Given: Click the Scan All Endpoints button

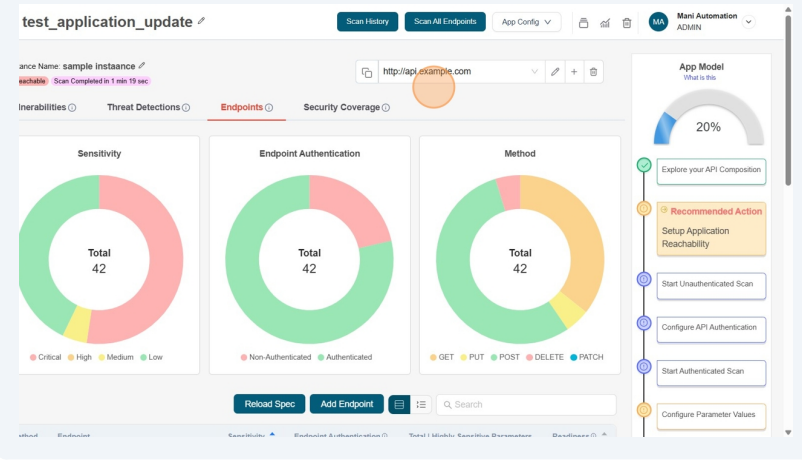Looking at the screenshot, I should (x=445, y=22).
